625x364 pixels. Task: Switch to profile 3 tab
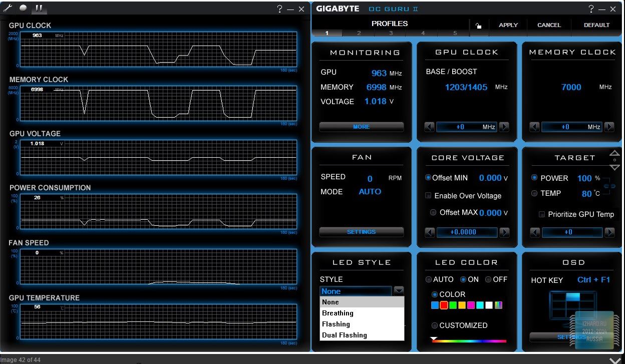tap(391, 33)
